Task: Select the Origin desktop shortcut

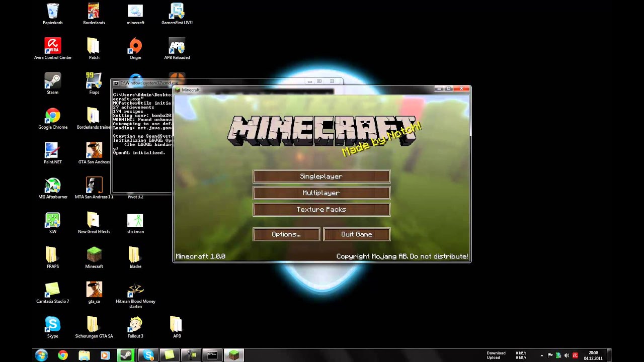Action: click(x=135, y=49)
